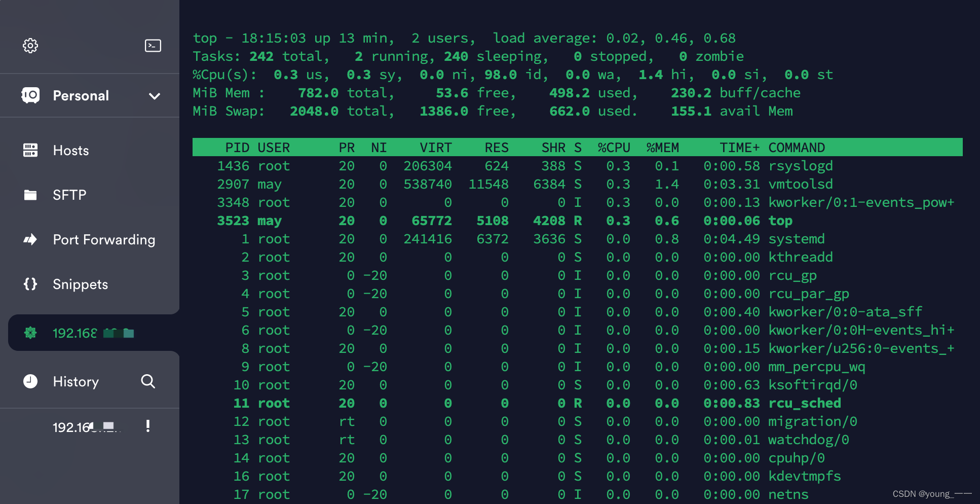The image size is (980, 504).
Task: Click the mm_percpu_wq command text
Action: pyautogui.click(x=817, y=367)
